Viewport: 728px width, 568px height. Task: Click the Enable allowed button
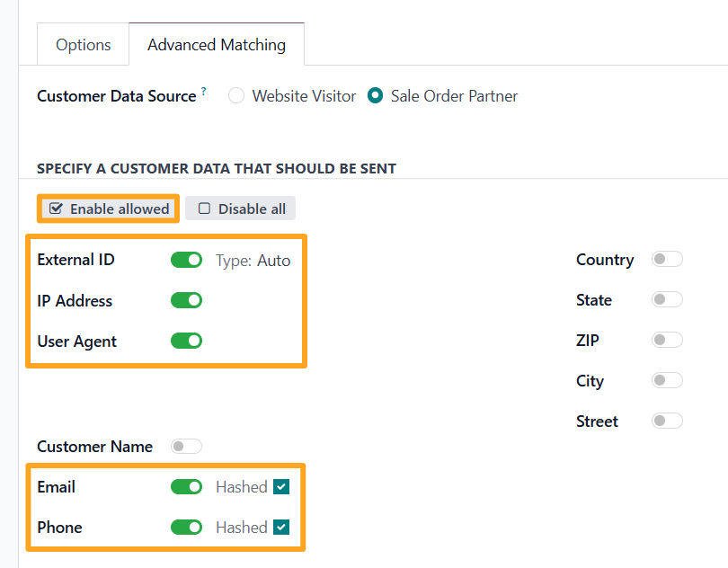coord(109,209)
